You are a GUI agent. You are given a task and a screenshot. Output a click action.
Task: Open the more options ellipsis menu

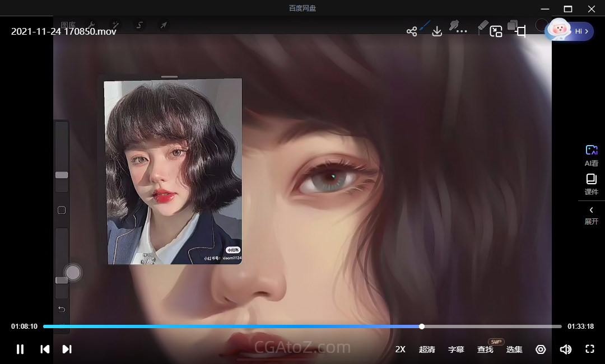[x=462, y=31]
